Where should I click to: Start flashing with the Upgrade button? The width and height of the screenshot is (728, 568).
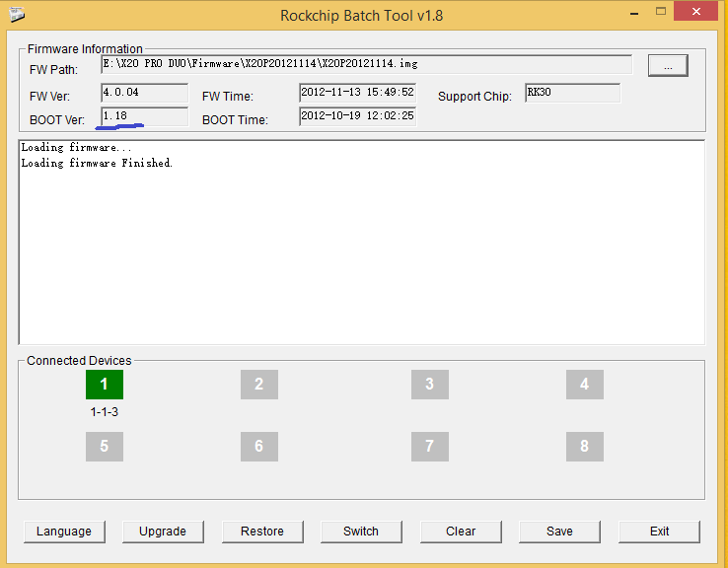pyautogui.click(x=163, y=532)
